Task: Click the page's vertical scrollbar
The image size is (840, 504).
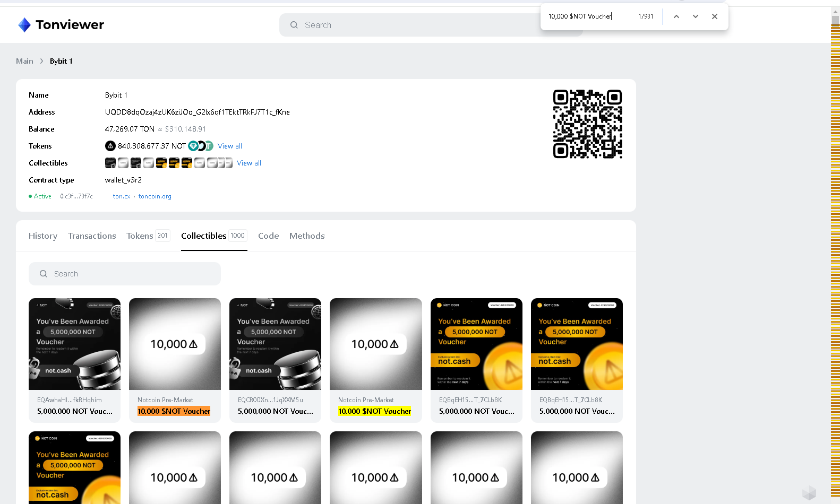Action: tap(835, 255)
